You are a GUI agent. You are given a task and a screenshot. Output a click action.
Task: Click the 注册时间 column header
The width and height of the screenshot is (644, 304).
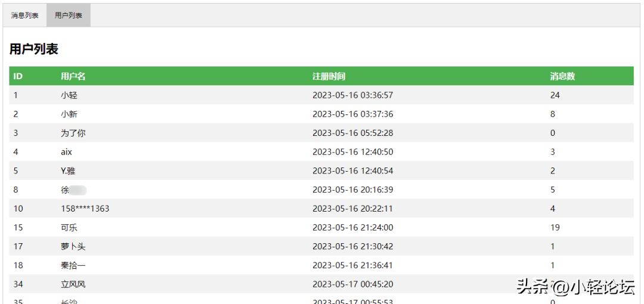[329, 76]
